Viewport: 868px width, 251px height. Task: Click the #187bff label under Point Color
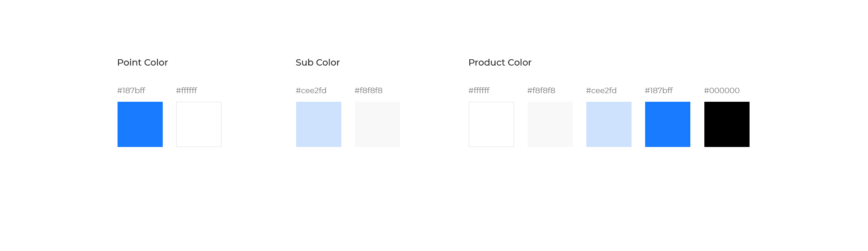(x=131, y=90)
